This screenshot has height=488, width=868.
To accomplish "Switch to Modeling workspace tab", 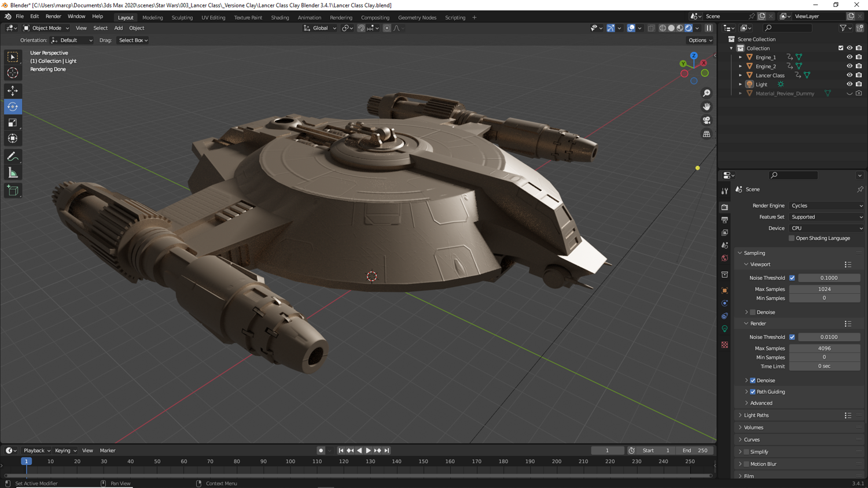I will coord(153,17).
